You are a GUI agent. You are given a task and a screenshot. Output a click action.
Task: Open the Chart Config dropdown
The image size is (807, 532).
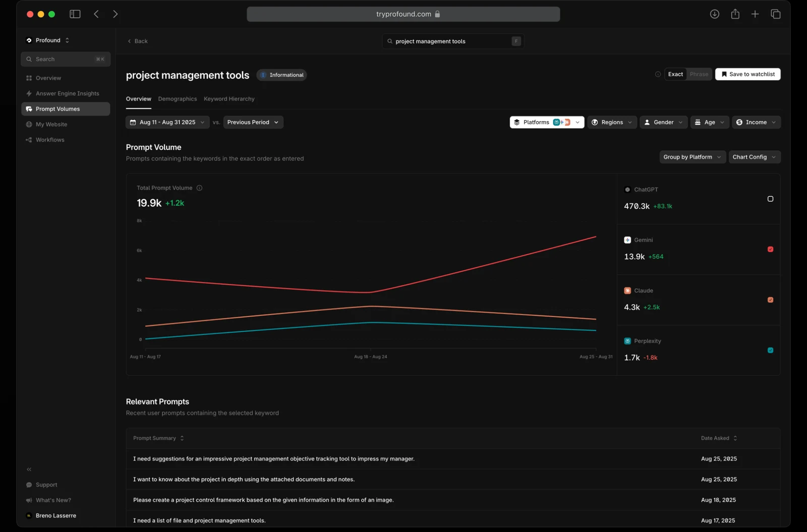click(x=755, y=157)
